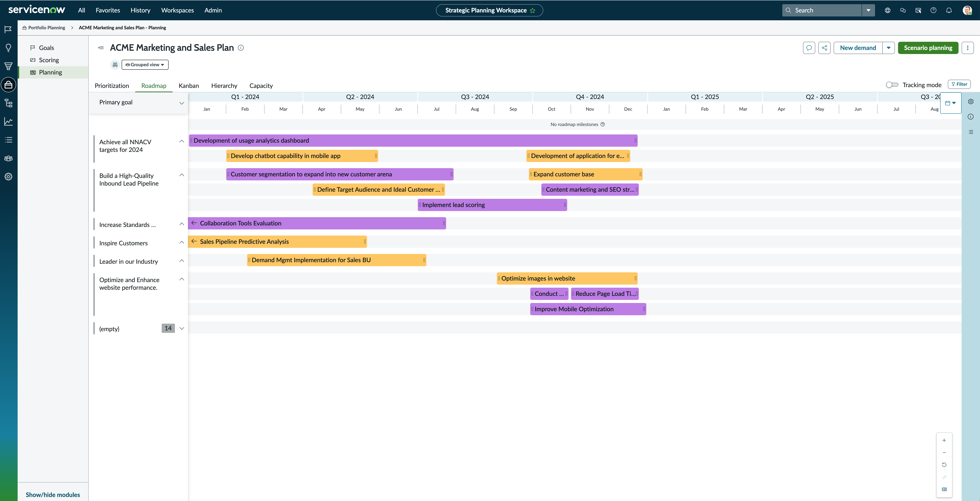Open the Filter button

click(959, 84)
